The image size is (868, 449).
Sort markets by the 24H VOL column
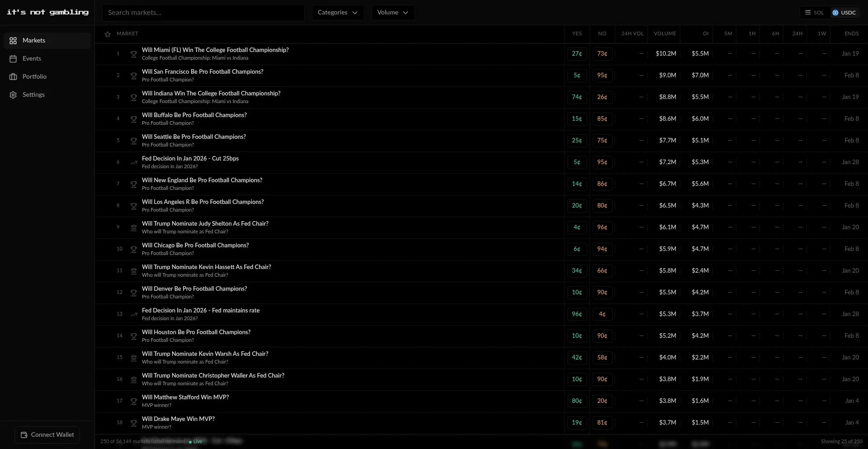click(632, 33)
